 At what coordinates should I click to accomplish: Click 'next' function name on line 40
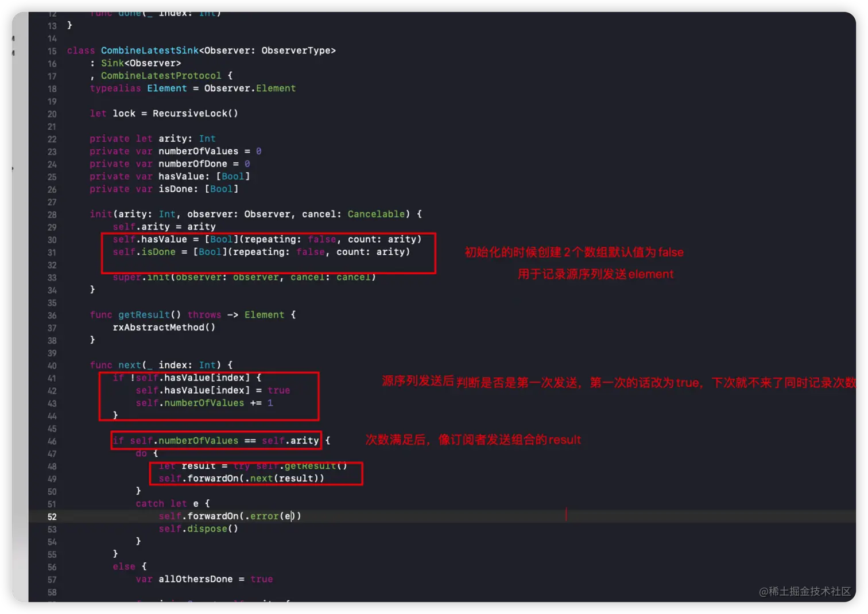[130, 365]
